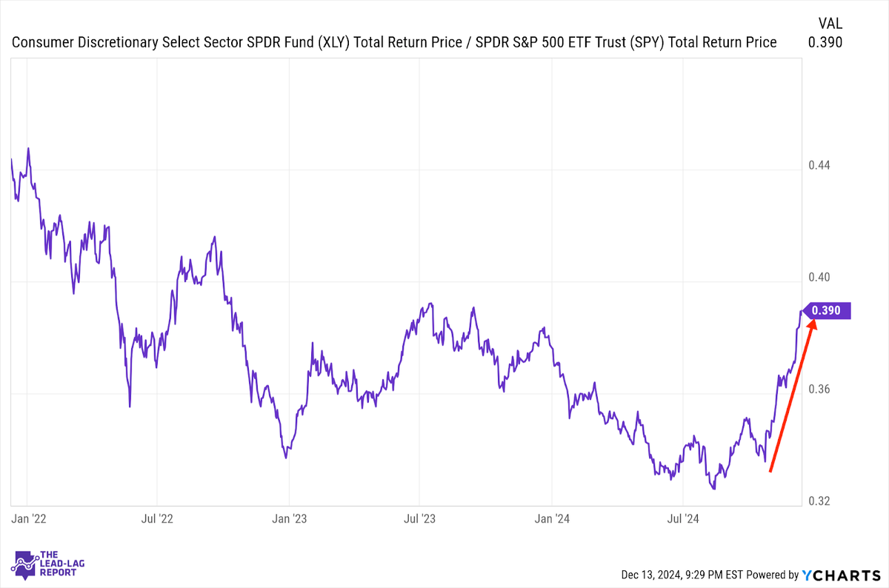This screenshot has height=588, width=889.
Task: Click the Jan '22 x-axis label
Action: 29,518
